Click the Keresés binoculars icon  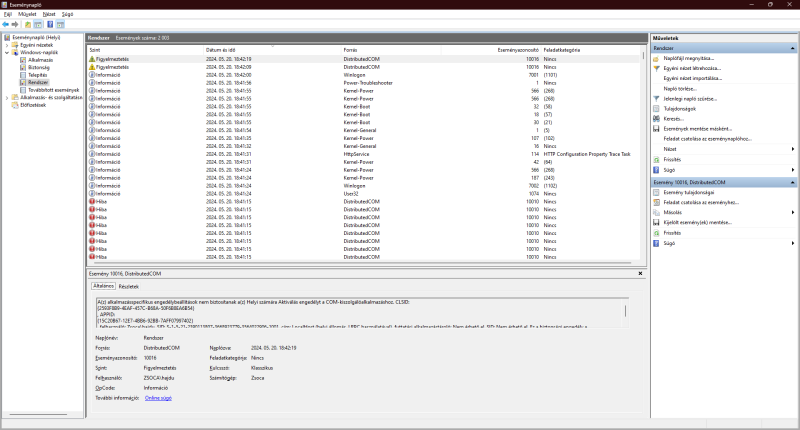point(656,119)
